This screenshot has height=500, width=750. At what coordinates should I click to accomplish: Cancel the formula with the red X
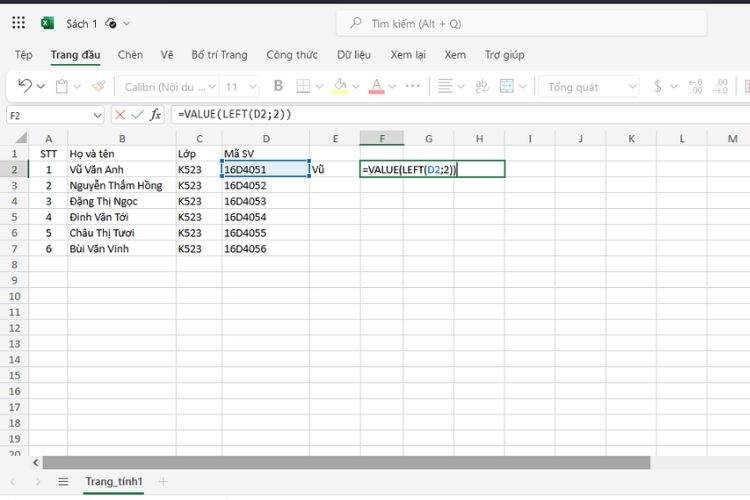coord(119,115)
